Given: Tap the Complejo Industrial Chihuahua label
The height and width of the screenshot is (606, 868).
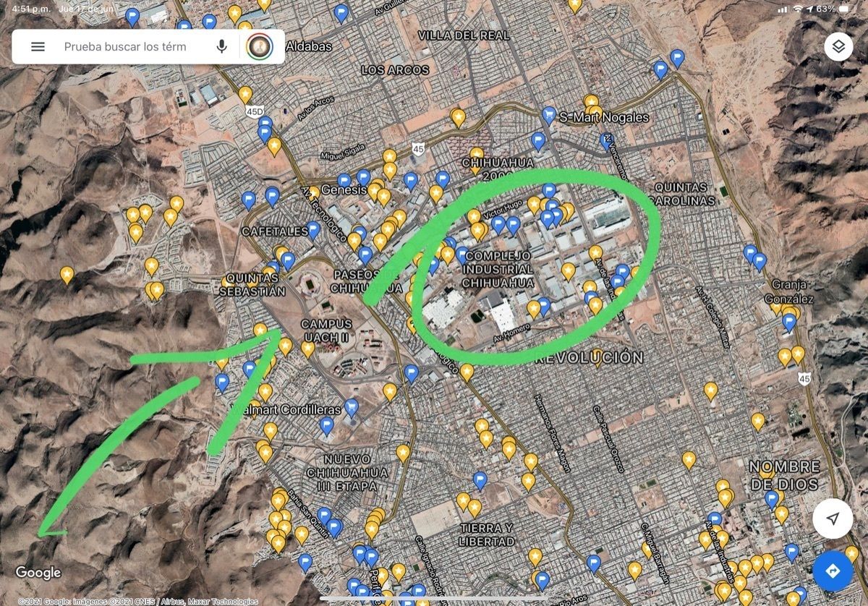Looking at the screenshot, I should pos(498,269).
